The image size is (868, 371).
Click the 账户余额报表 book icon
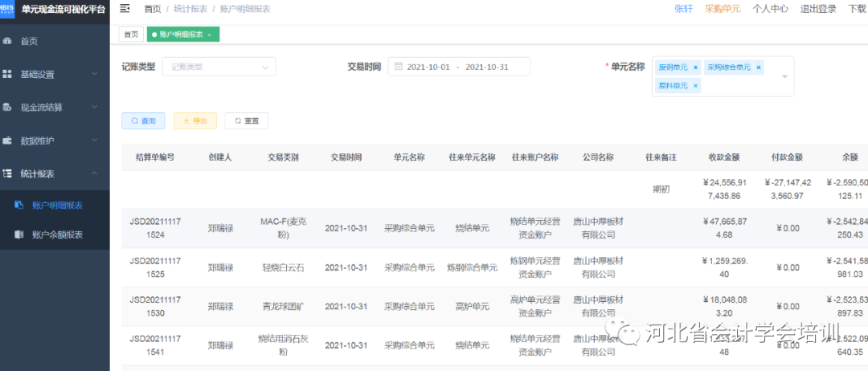(x=19, y=234)
